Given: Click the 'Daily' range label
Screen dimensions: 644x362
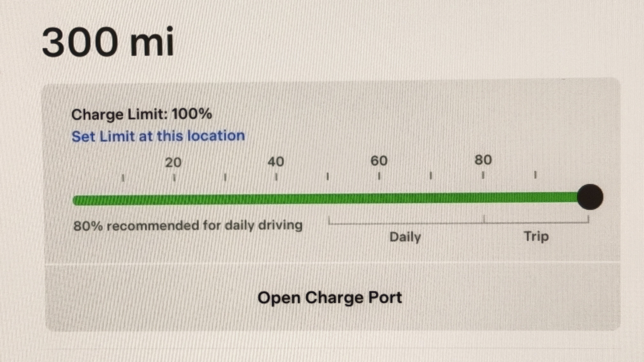Looking at the screenshot, I should click(405, 237).
